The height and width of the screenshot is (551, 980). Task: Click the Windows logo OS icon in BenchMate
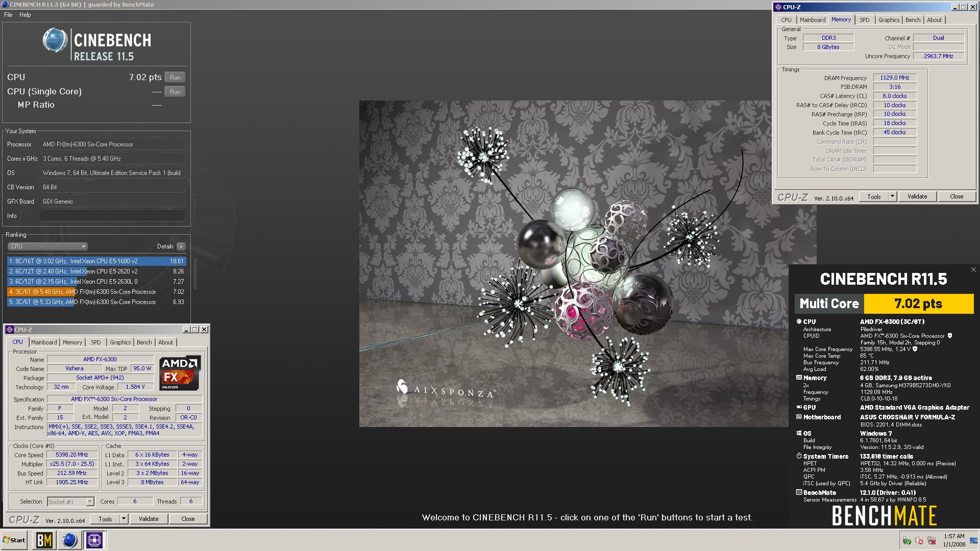799,433
